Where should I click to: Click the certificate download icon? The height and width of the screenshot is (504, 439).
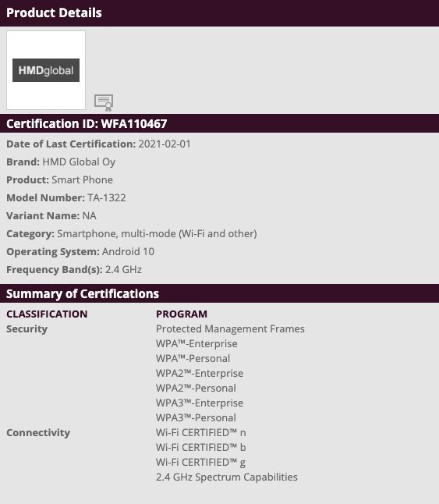pos(104,102)
